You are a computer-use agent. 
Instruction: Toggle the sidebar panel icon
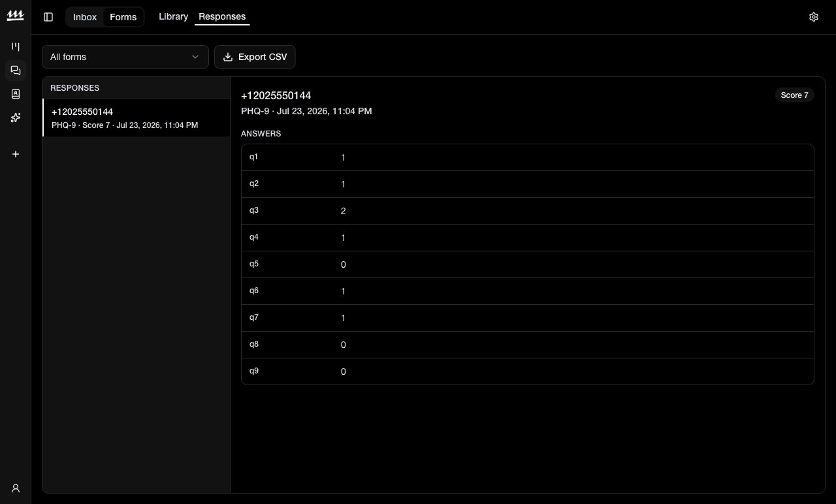coord(48,17)
